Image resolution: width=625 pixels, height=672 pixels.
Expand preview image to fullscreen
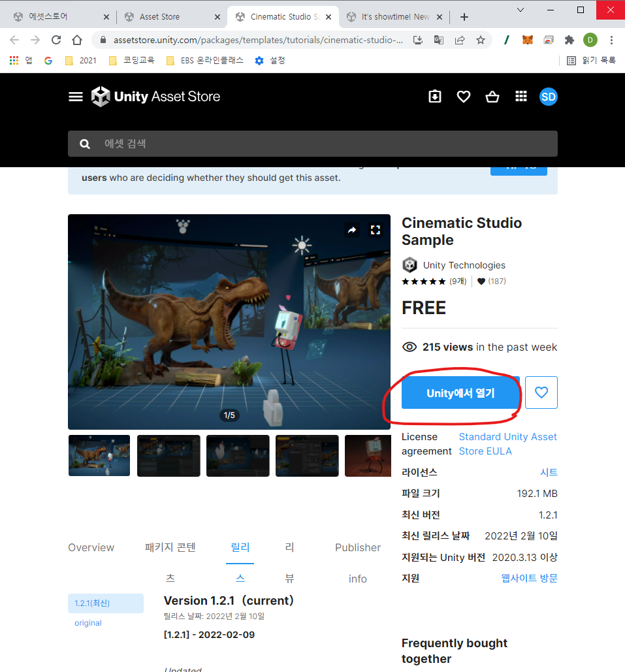pos(376,230)
